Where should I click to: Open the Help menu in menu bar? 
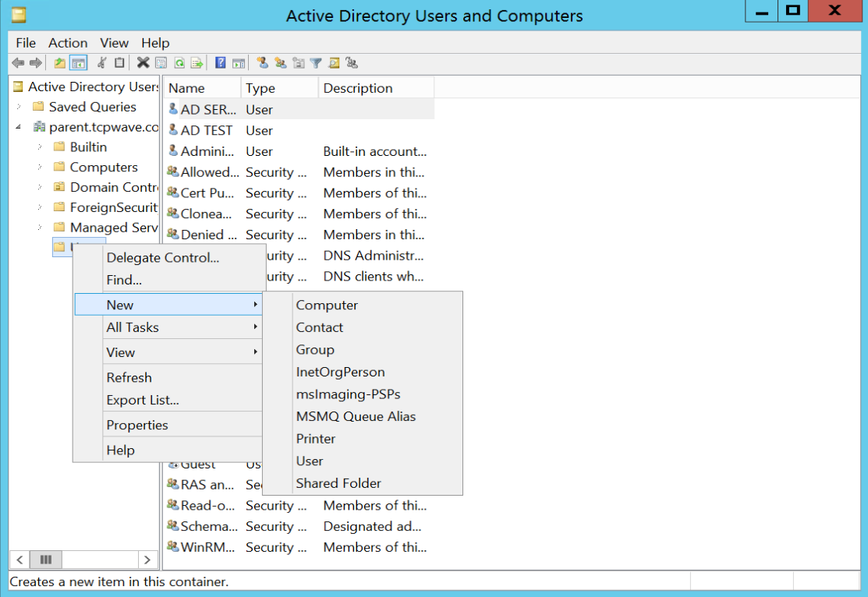point(155,43)
